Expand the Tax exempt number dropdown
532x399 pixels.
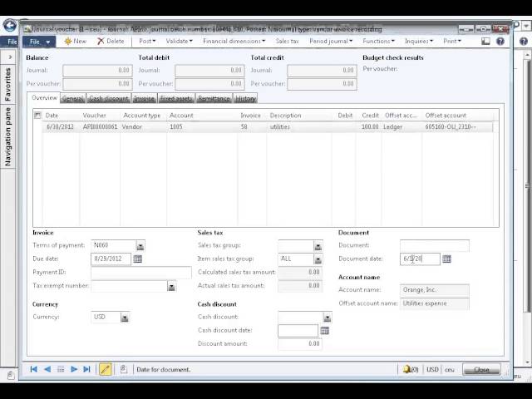[172, 286]
